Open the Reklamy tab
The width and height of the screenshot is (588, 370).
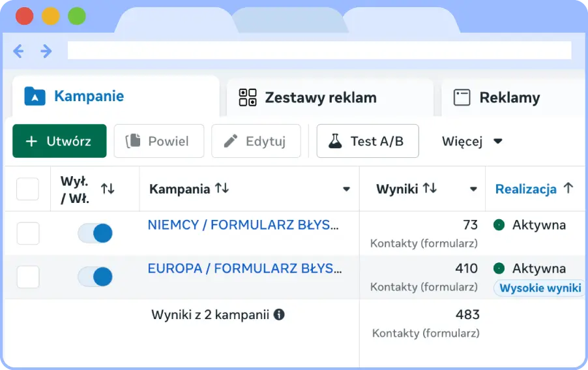click(x=509, y=98)
